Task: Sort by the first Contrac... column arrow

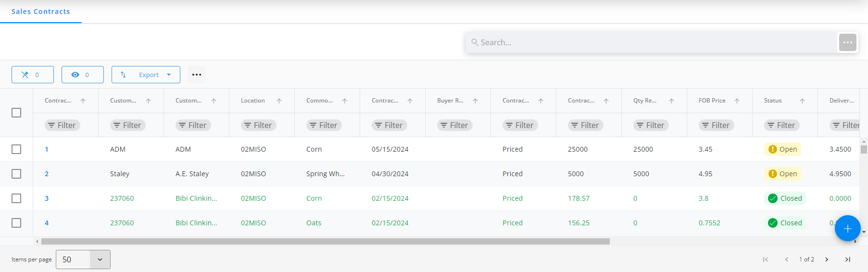Action: point(83,101)
